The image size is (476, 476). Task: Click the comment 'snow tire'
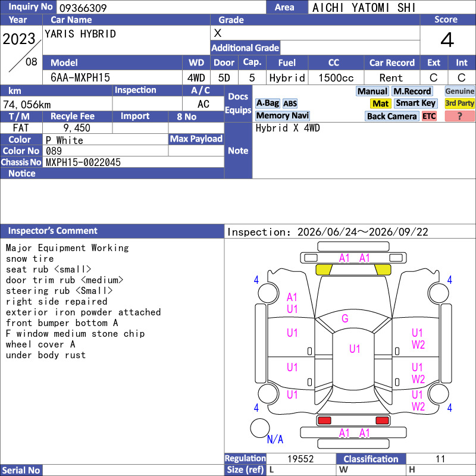tap(30, 259)
